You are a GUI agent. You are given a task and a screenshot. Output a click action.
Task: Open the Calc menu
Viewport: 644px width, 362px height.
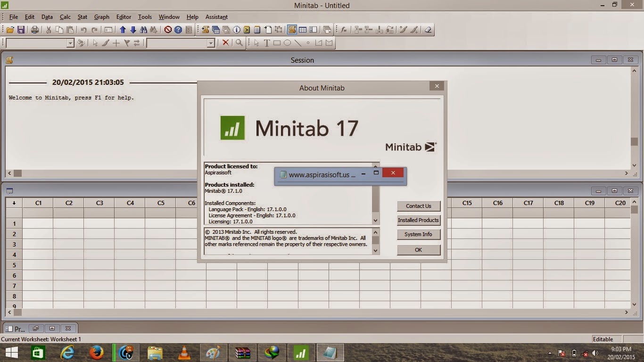click(65, 17)
